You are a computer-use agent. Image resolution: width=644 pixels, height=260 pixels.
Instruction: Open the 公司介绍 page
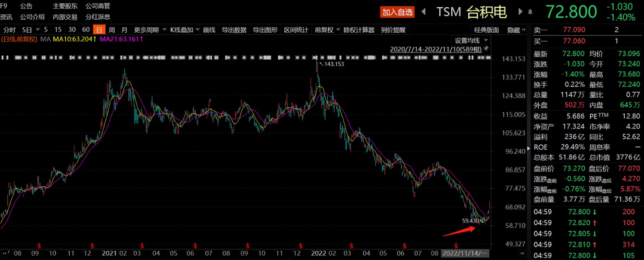[33, 17]
